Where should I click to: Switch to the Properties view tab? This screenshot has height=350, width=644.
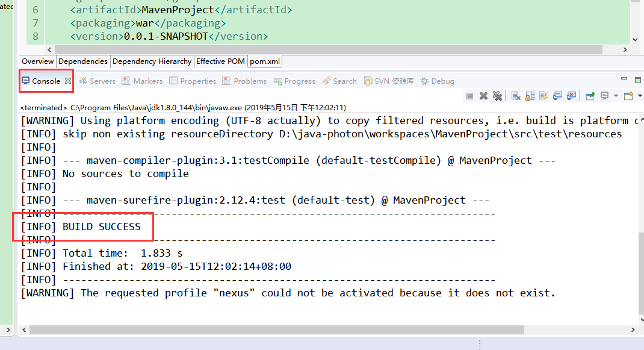tap(193, 81)
